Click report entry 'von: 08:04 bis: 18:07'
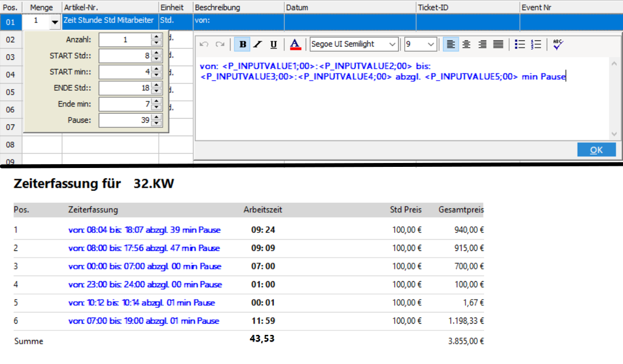Viewport: 623px width, 364px height. click(144, 230)
